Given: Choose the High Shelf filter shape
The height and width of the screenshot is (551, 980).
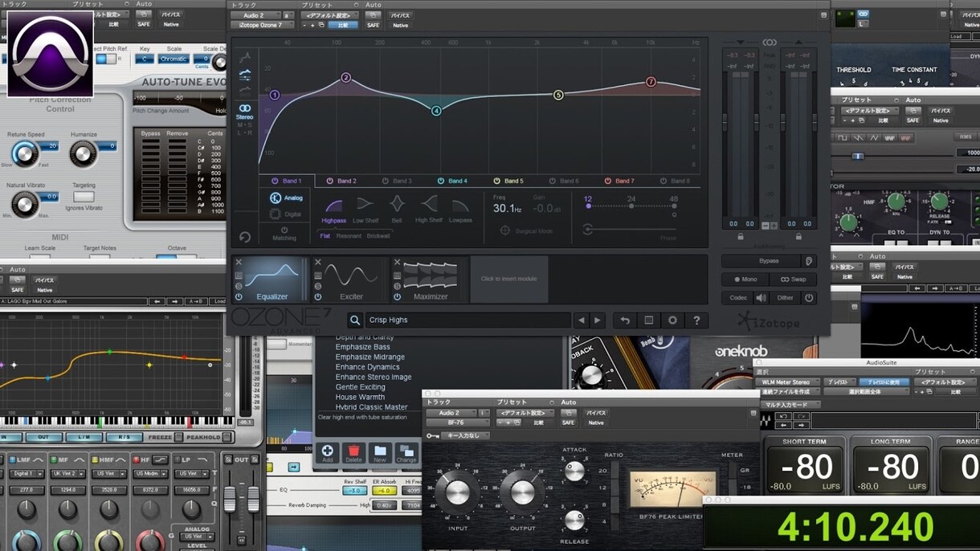Looking at the screenshot, I should point(429,204).
